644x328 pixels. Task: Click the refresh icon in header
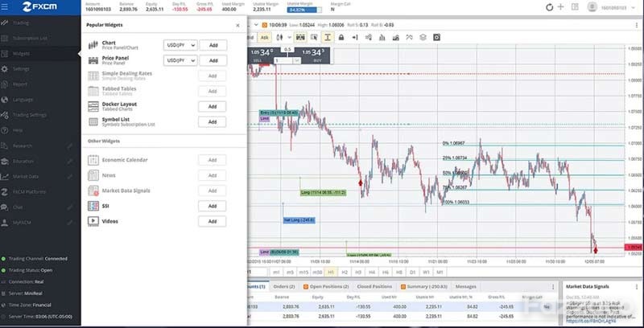[x=549, y=7]
